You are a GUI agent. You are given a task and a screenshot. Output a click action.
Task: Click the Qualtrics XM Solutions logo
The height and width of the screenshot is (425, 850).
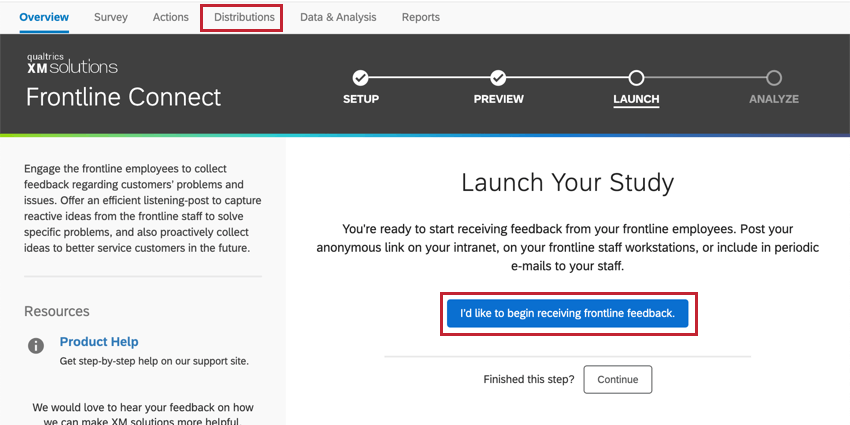click(x=72, y=64)
